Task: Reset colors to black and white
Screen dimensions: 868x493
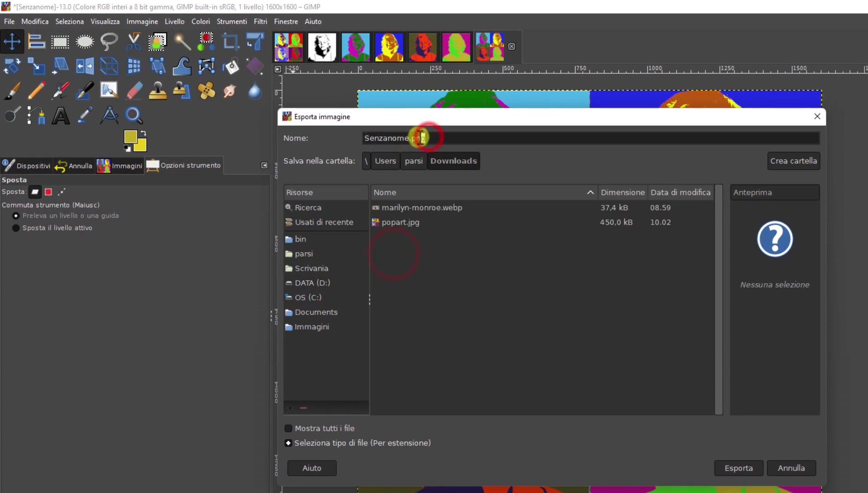Action: pyautogui.click(x=127, y=148)
